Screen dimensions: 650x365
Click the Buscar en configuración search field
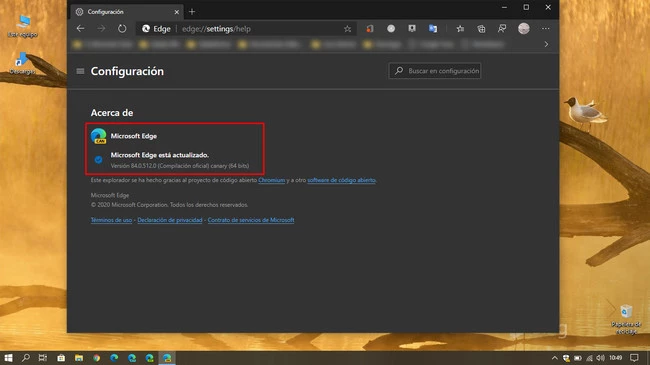point(435,71)
